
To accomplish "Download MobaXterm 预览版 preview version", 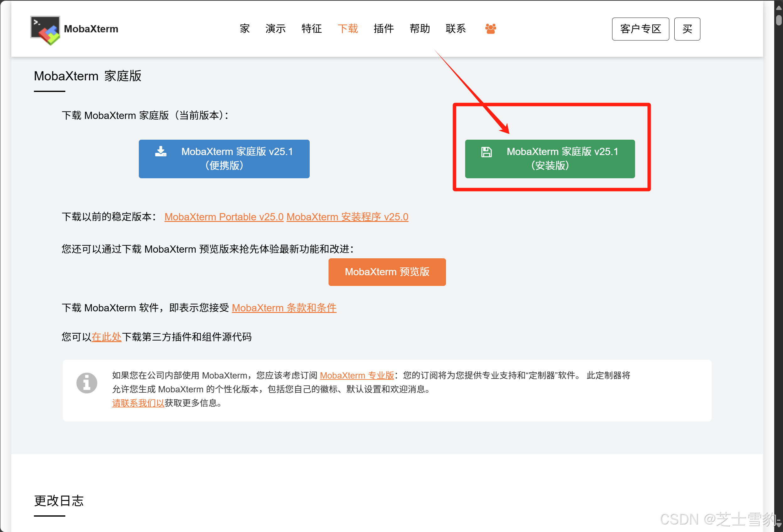I will click(x=387, y=272).
